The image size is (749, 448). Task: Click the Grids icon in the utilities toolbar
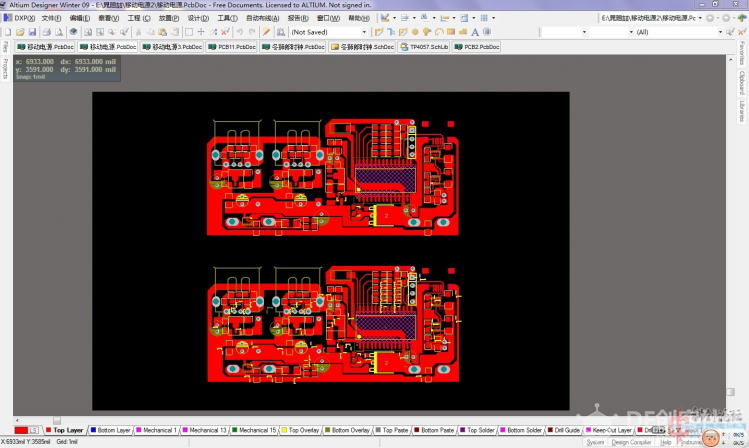(484, 18)
